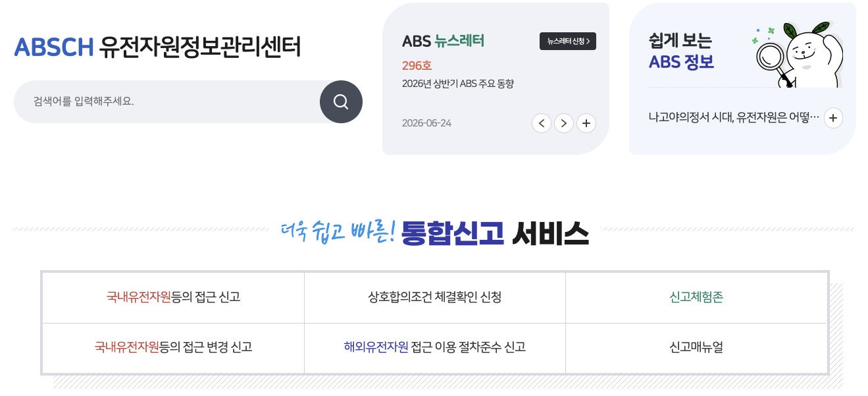This screenshot has height=396, width=868.
Task: Open 상호합의조건 체결확인 신청
Action: point(435,297)
